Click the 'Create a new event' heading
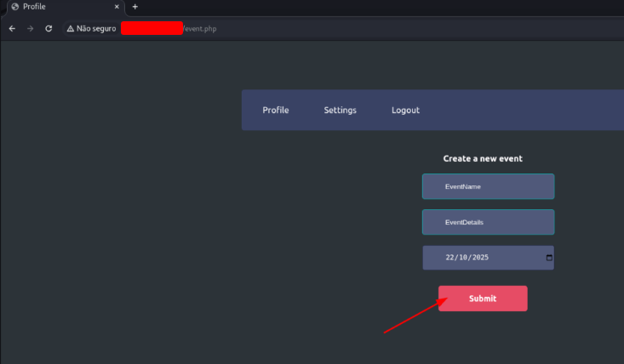This screenshot has width=624, height=364. click(483, 158)
